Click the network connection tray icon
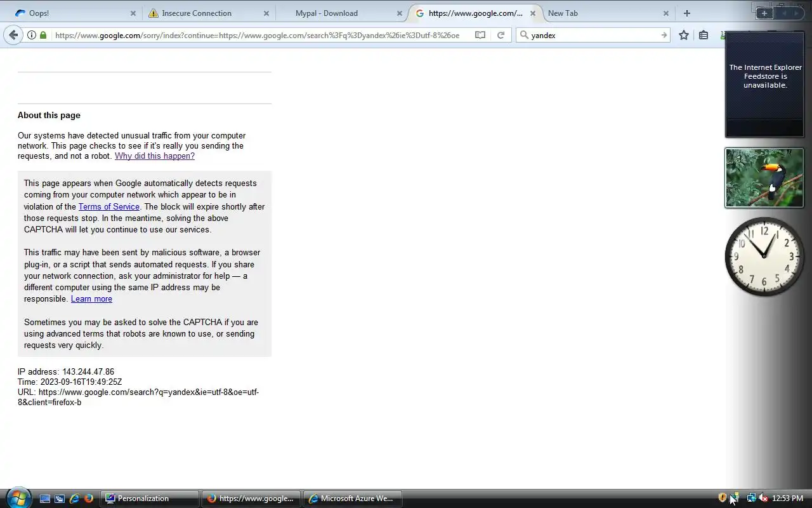This screenshot has width=812, height=508. (x=751, y=498)
